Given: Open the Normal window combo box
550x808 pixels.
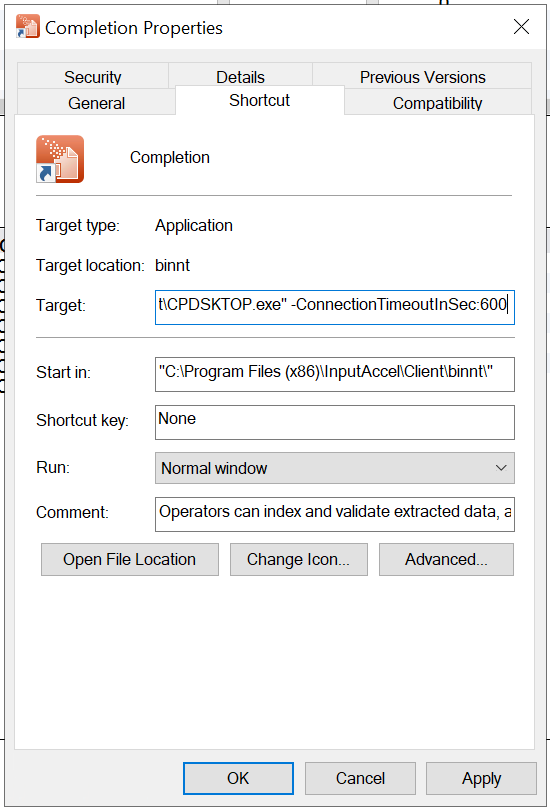Looking at the screenshot, I should [335, 468].
